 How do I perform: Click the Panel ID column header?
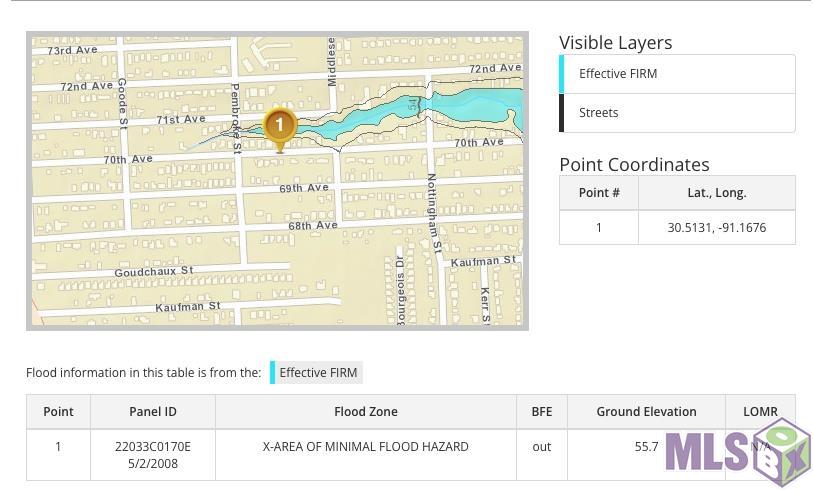(152, 412)
